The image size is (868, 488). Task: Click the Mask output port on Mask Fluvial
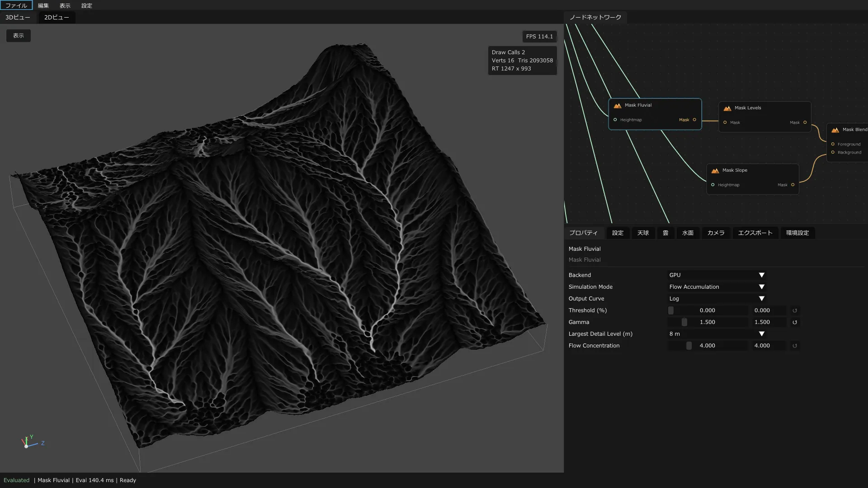[694, 120]
